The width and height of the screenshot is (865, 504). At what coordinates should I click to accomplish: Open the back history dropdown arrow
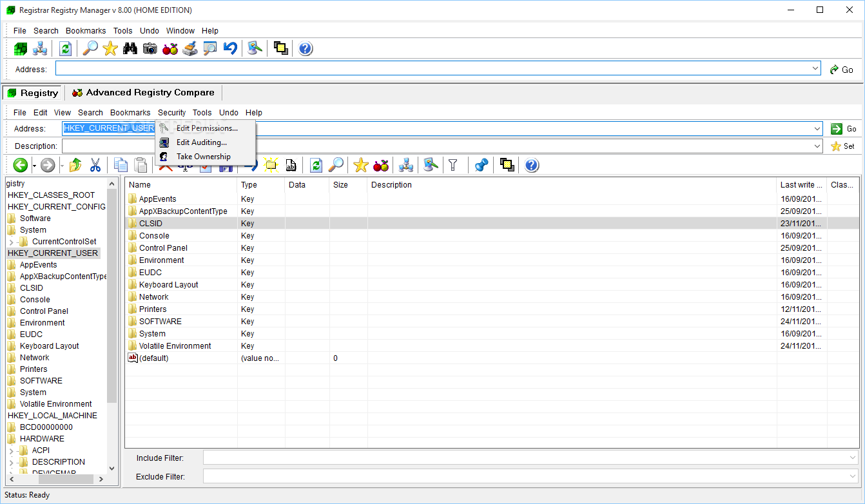(x=34, y=166)
